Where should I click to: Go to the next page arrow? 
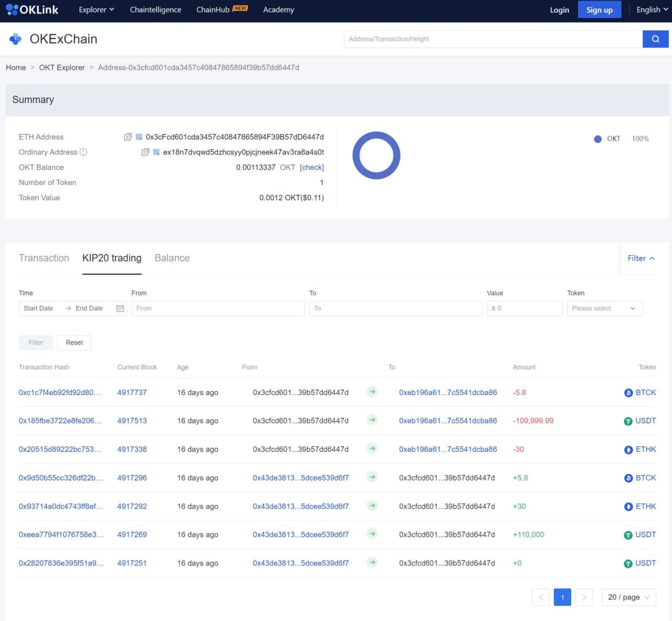pos(584,597)
